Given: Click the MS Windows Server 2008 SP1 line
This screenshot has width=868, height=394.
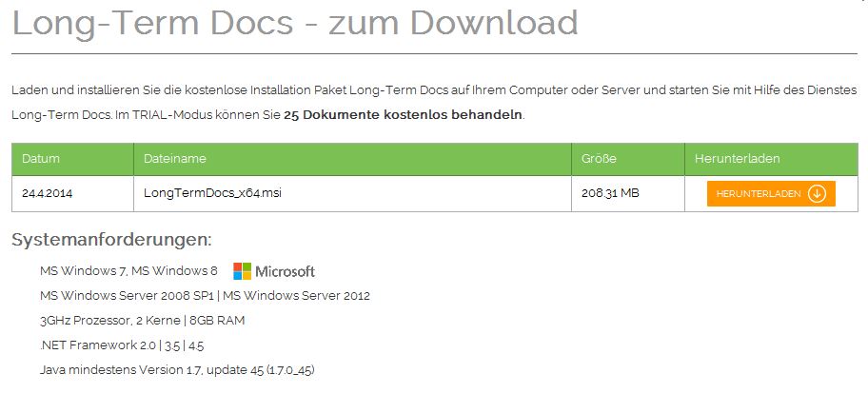Looking at the screenshot, I should pyautogui.click(x=205, y=295).
